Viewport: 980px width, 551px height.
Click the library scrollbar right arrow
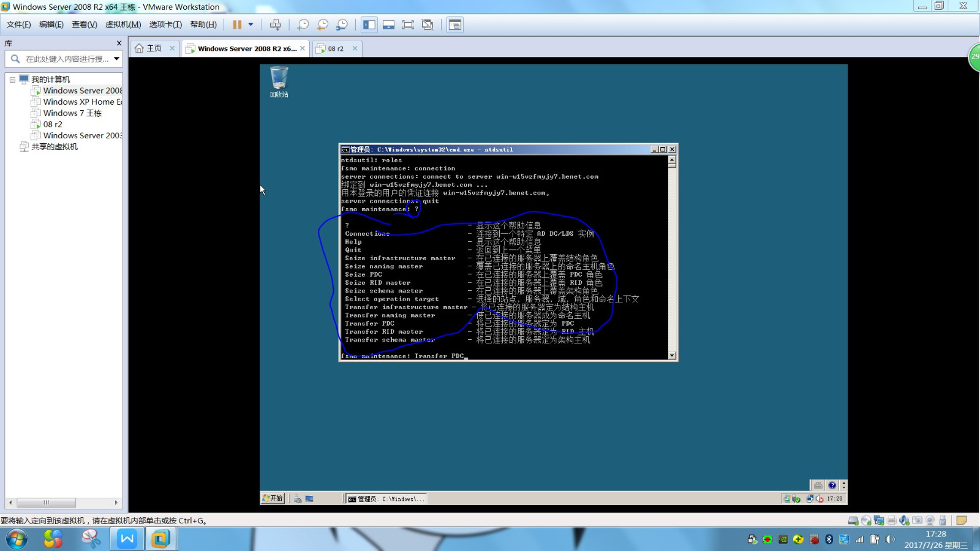coord(116,503)
